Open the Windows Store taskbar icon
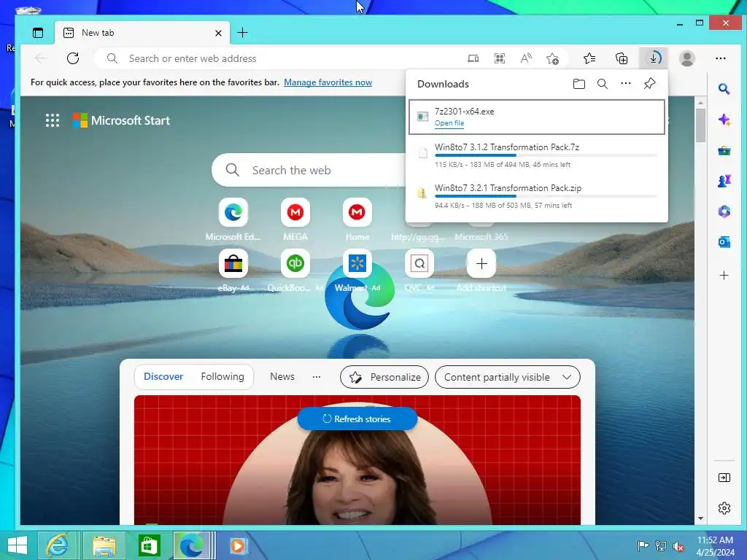The image size is (747, 560). (x=149, y=545)
